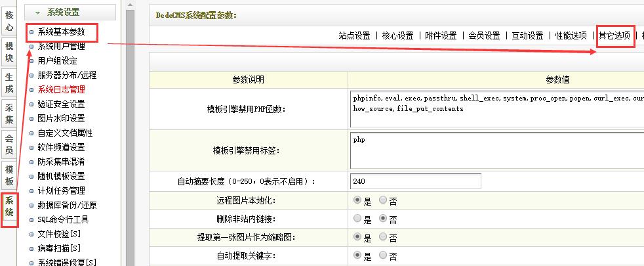Select 是 for 自动提取关键字
This screenshot has height=266, width=644.
[357, 255]
